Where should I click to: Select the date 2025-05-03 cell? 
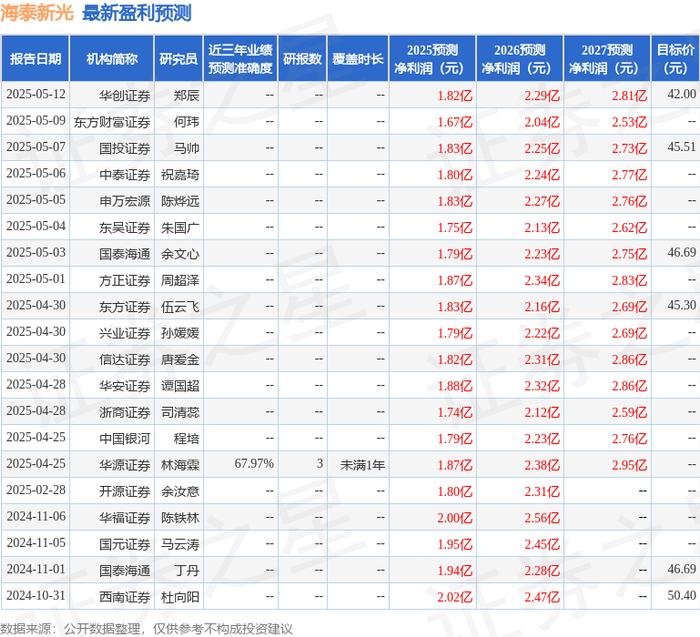[x=36, y=252]
